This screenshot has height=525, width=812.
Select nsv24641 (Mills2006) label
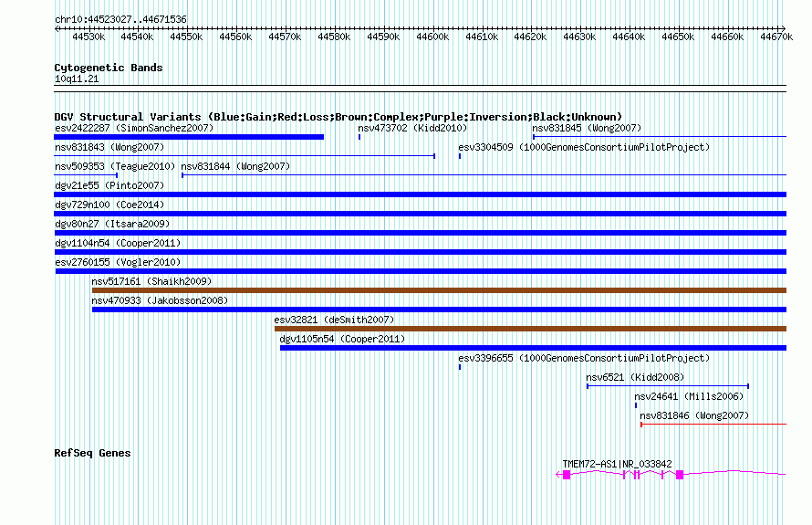(689, 396)
